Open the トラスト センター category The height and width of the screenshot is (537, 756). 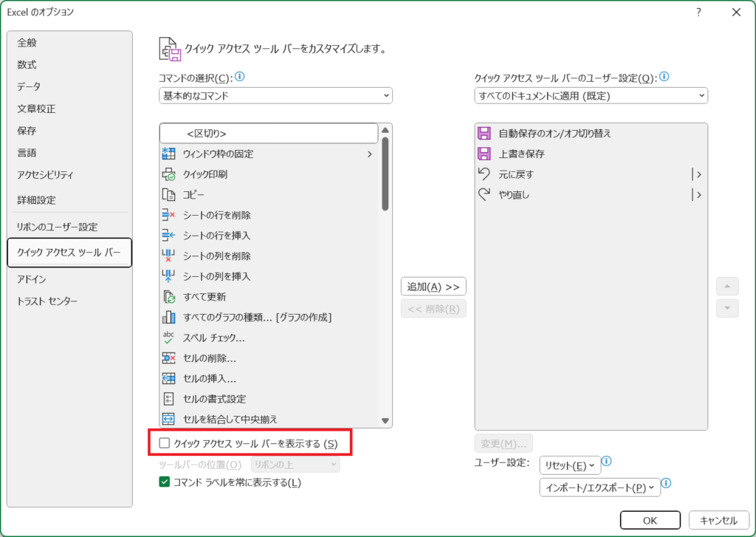70,301
